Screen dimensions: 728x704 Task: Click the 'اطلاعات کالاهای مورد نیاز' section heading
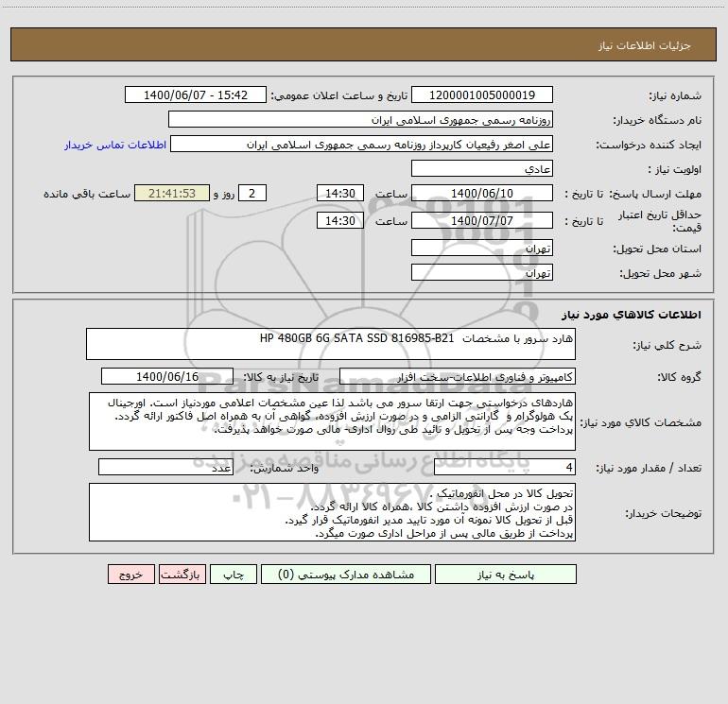point(632,315)
